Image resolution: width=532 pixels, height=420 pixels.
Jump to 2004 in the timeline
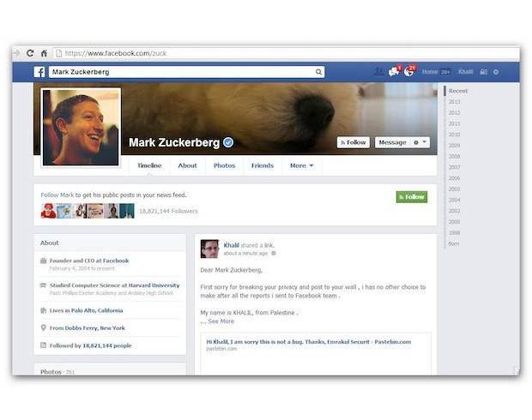454,200
